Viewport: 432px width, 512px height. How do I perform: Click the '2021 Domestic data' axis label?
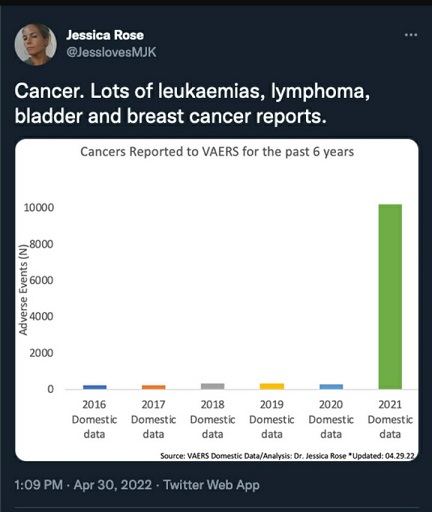click(x=390, y=419)
